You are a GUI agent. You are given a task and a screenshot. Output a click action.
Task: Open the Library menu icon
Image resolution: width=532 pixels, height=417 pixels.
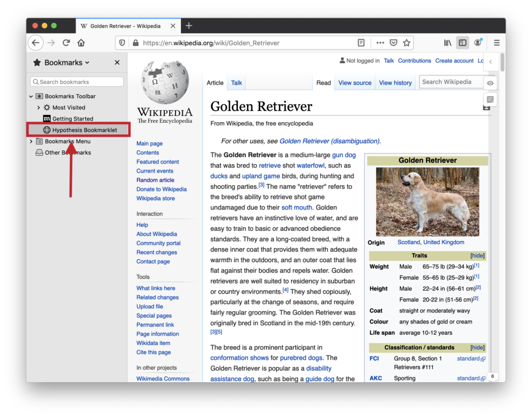click(447, 43)
